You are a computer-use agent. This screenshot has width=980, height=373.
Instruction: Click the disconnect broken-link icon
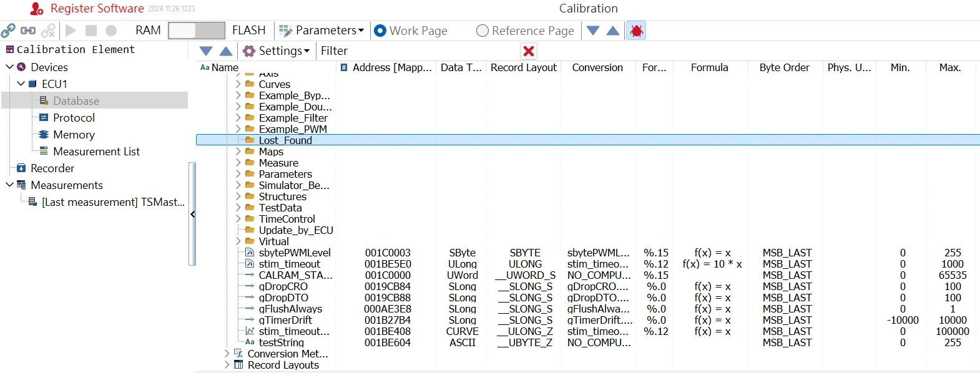tap(48, 30)
